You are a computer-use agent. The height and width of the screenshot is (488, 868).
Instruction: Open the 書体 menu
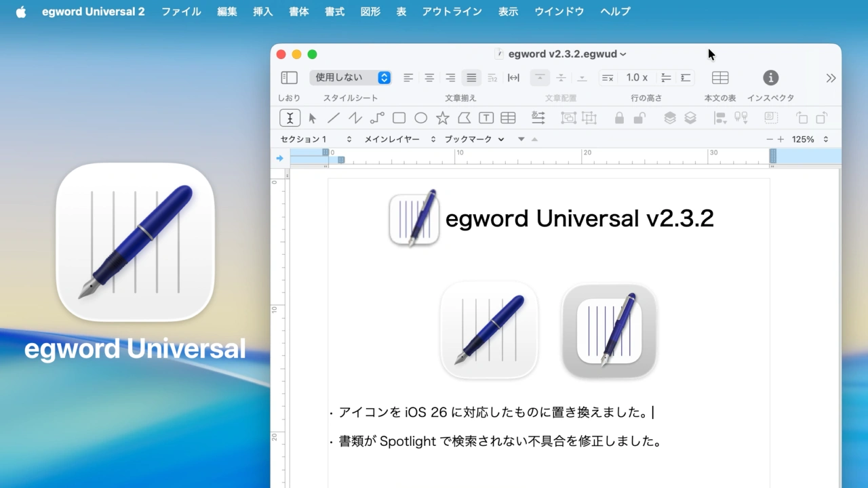coord(299,12)
